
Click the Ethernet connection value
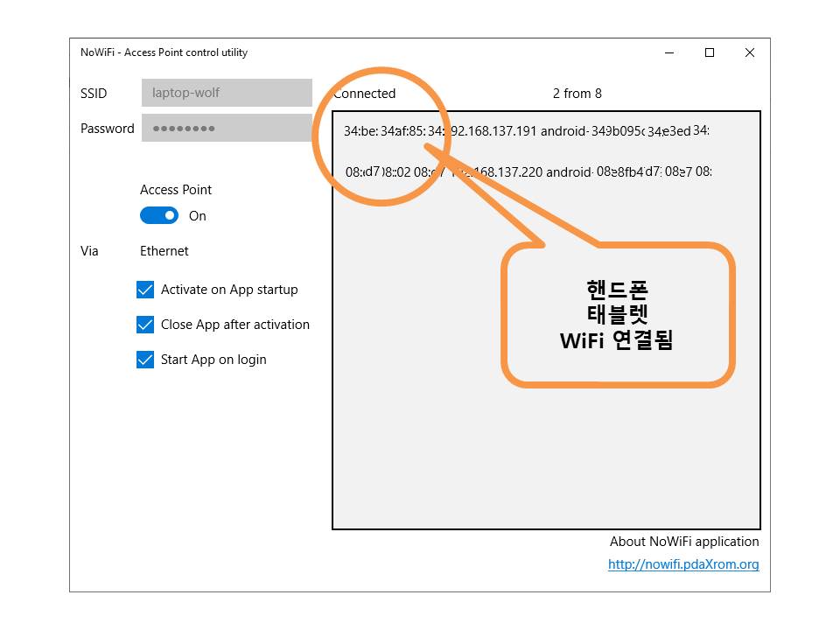click(164, 251)
